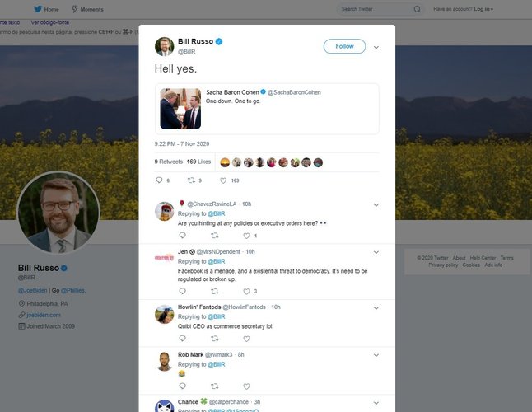Like the @ChavezRavineLA comment
The image size is (532, 412).
point(246,236)
